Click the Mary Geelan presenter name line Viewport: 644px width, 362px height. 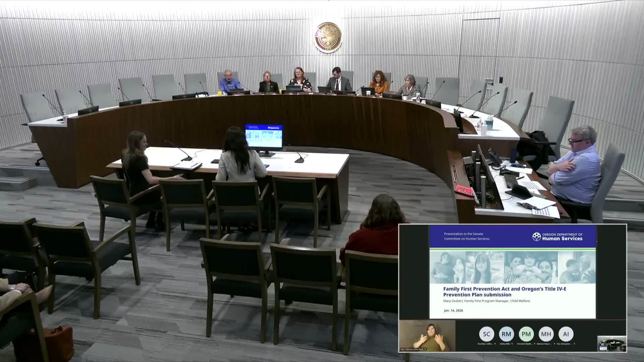click(486, 301)
